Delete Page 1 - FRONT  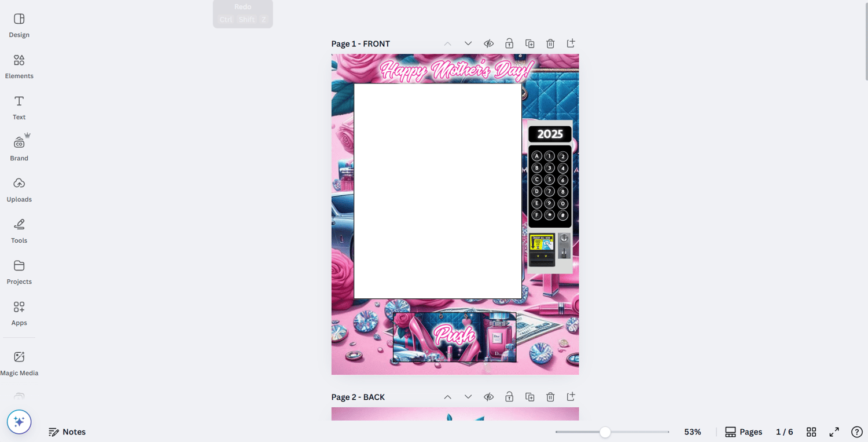[550, 43]
